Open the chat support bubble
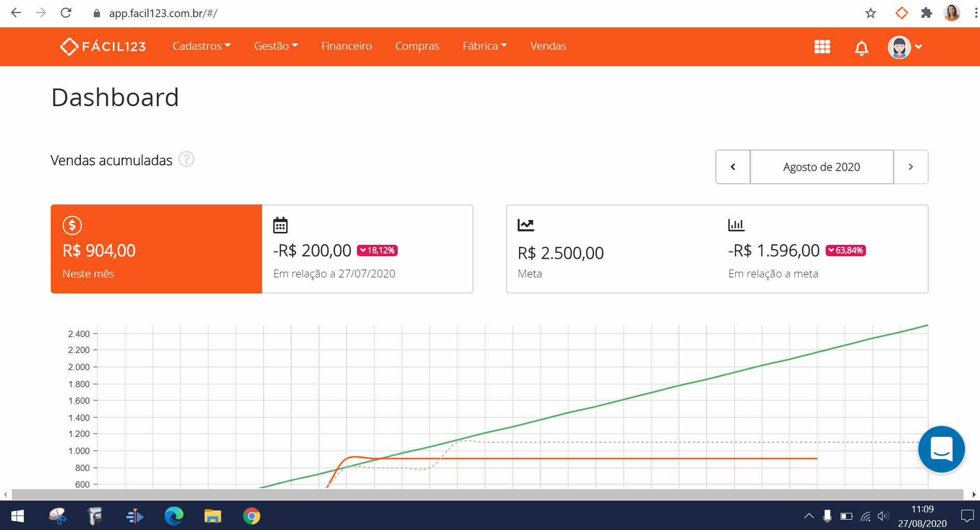 pos(941,449)
